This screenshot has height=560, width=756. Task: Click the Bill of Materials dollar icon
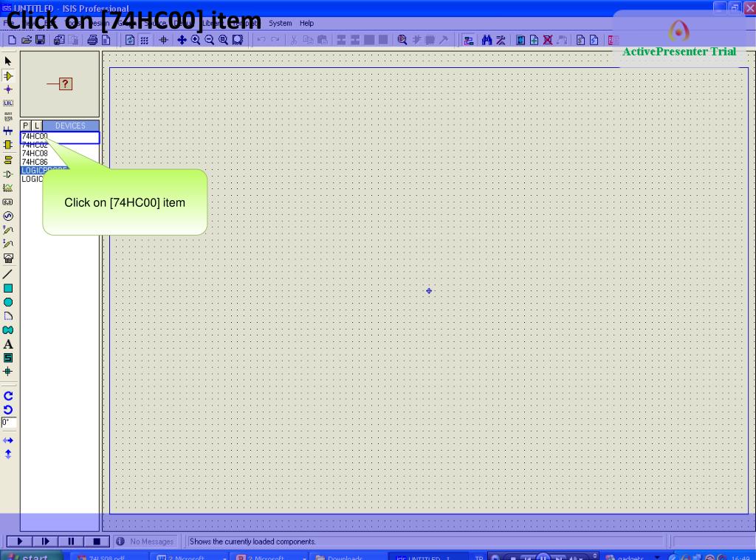[580, 40]
